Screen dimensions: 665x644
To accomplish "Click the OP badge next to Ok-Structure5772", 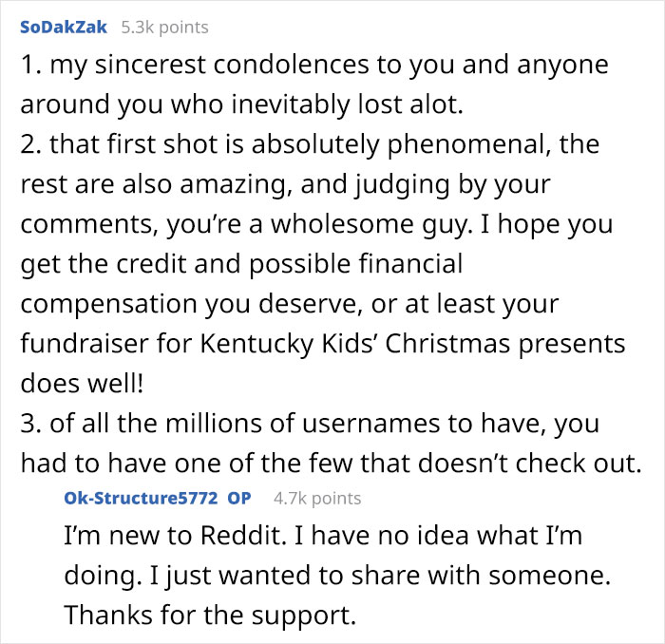I will click(239, 498).
